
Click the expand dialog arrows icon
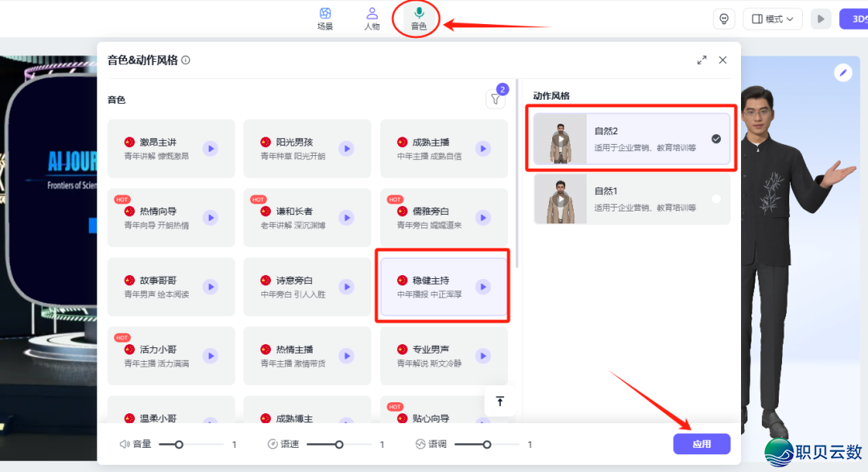pos(701,60)
